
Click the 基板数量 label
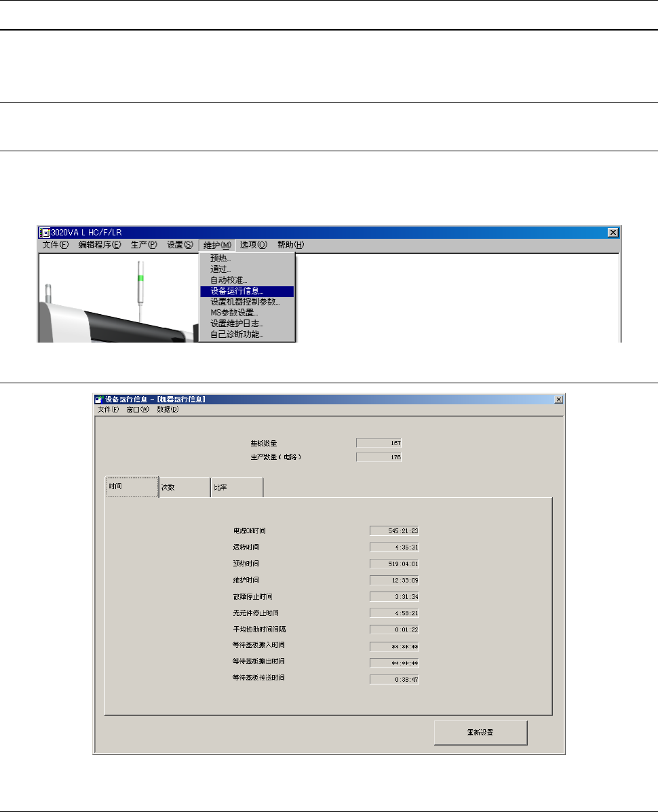pyautogui.click(x=264, y=443)
